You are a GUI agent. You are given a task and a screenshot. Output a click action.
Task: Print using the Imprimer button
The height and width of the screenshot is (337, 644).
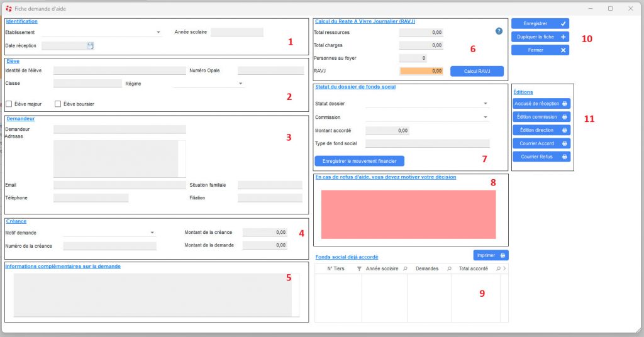coord(491,255)
